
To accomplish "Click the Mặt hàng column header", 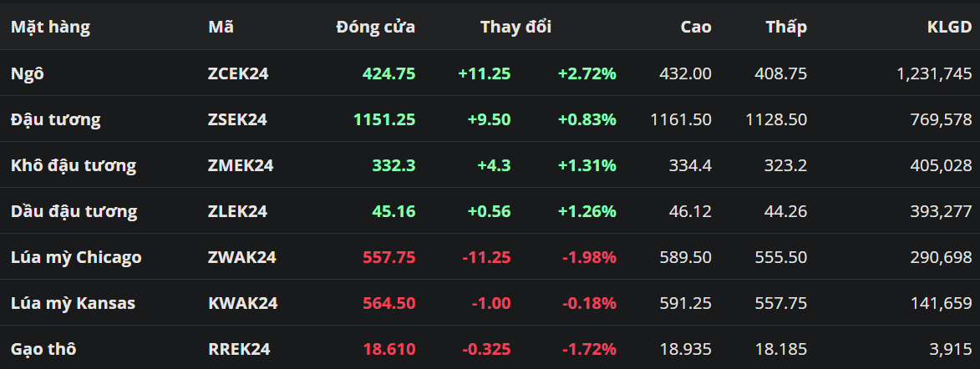I will pyautogui.click(x=50, y=27).
